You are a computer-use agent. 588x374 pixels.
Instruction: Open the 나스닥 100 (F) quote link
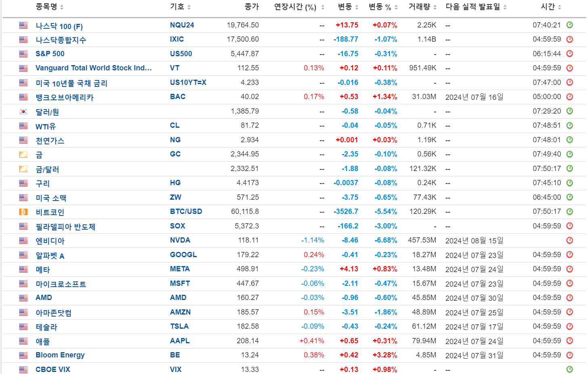[59, 26]
